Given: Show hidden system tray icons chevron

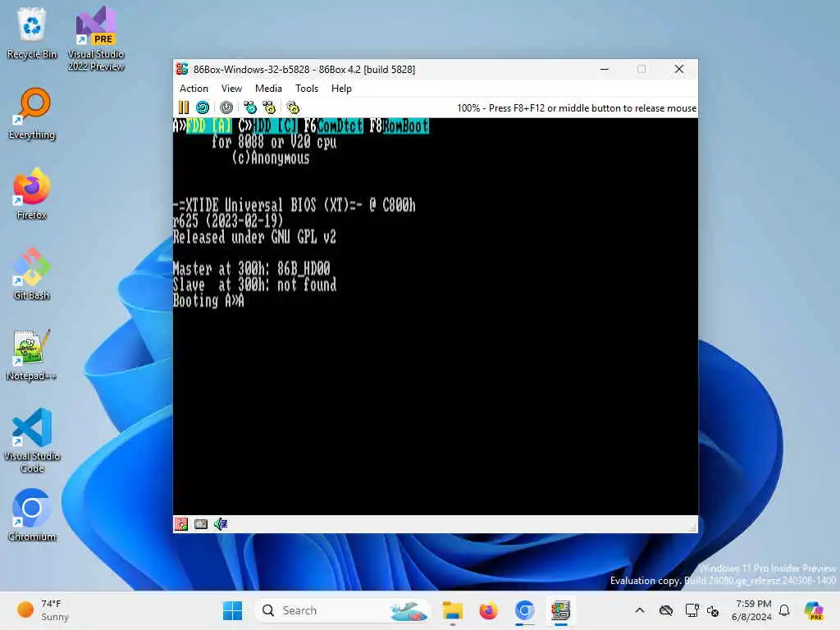Looking at the screenshot, I should 640,610.
